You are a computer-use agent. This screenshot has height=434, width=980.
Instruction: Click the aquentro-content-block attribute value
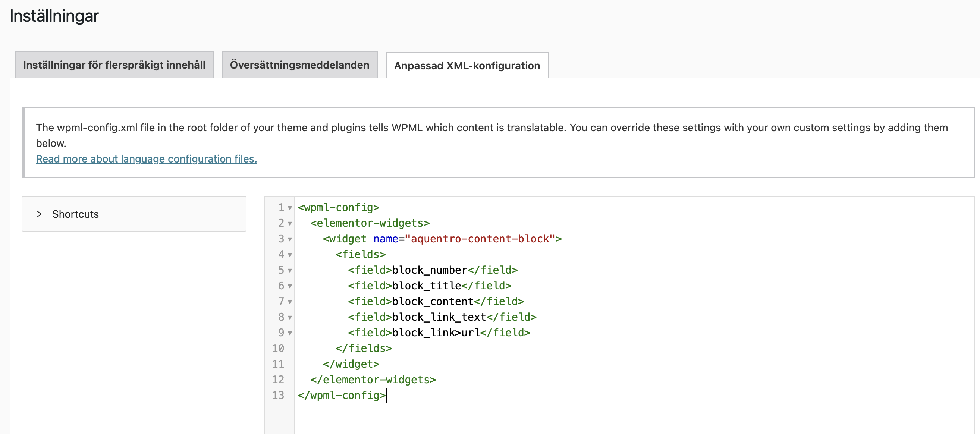tap(479, 239)
